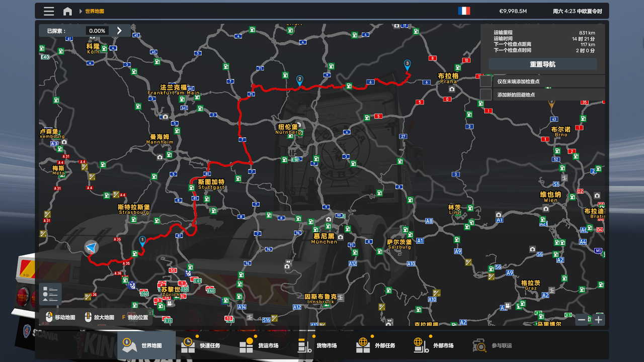The height and width of the screenshot is (362, 644).
Task: Zoom in the map with plus button
Action: coord(598,319)
